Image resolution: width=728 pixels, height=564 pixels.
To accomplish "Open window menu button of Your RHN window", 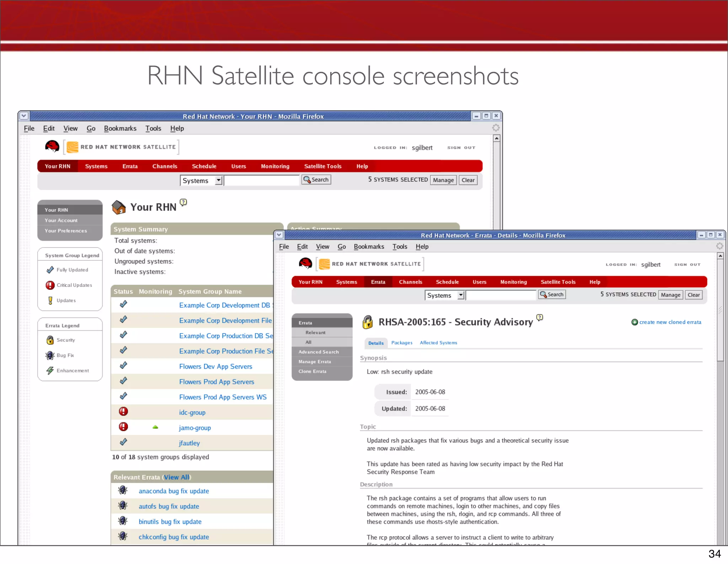I will pos(24,116).
